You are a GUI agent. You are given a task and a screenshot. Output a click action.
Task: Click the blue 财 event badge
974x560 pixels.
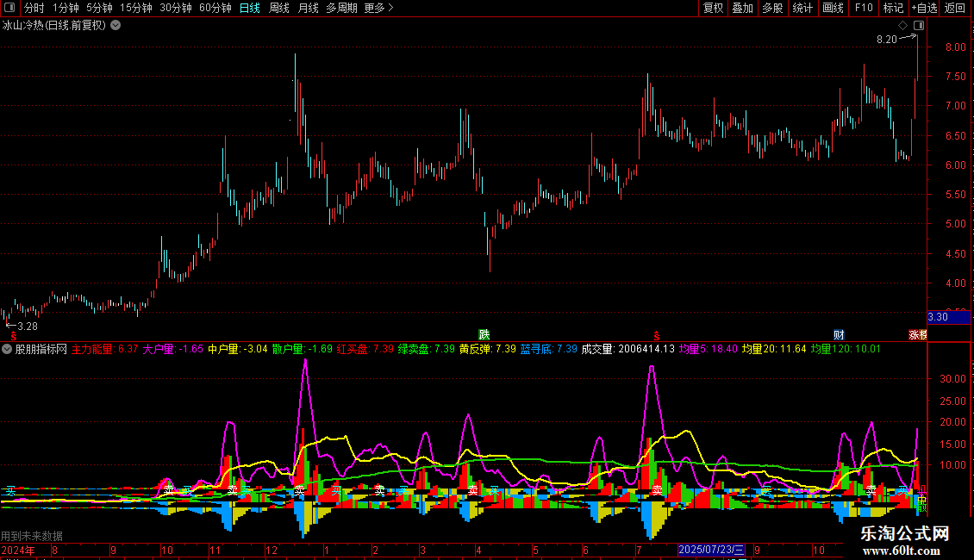pyautogui.click(x=839, y=335)
